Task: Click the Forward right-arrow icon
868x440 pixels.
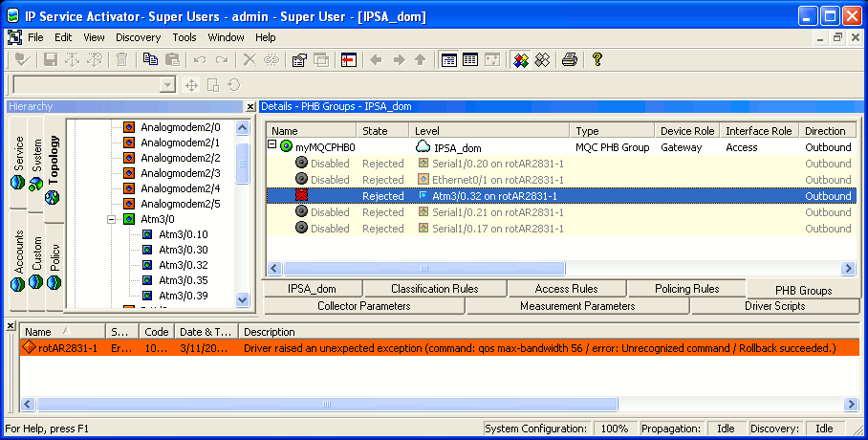Action: pos(399,60)
